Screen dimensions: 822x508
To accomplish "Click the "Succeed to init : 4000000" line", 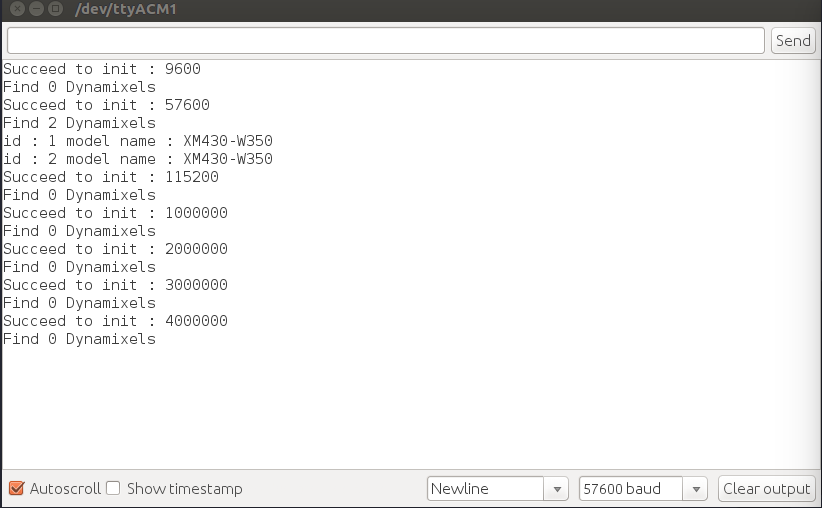I will pyautogui.click(x=115, y=321).
